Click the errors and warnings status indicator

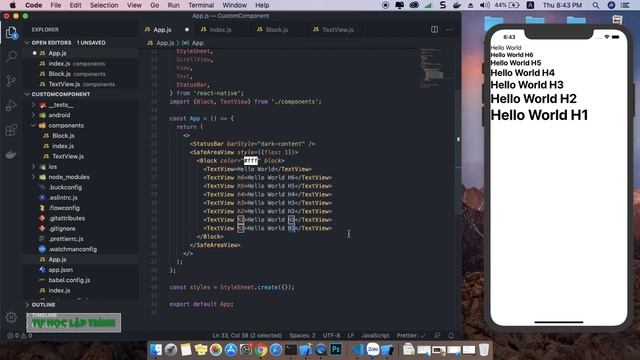point(19,336)
